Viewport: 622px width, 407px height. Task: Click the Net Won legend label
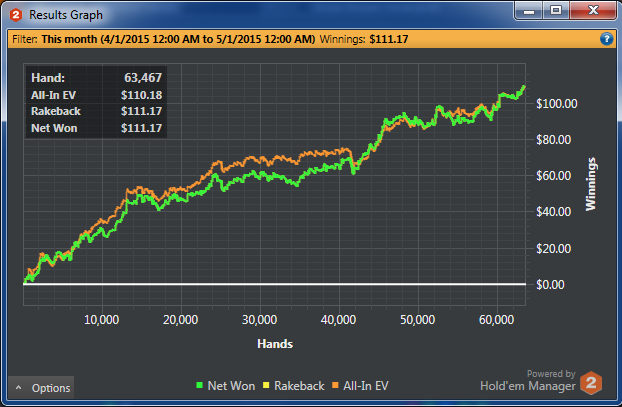(x=231, y=386)
